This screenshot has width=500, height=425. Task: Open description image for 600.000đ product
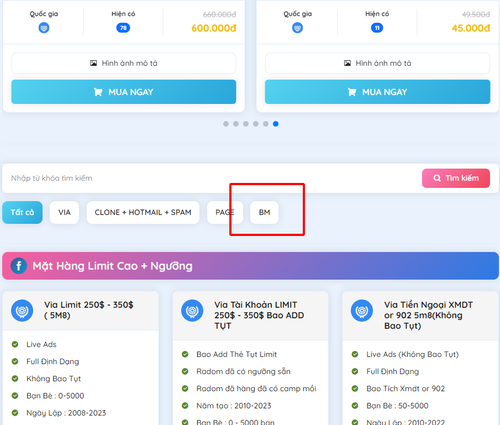[124, 63]
